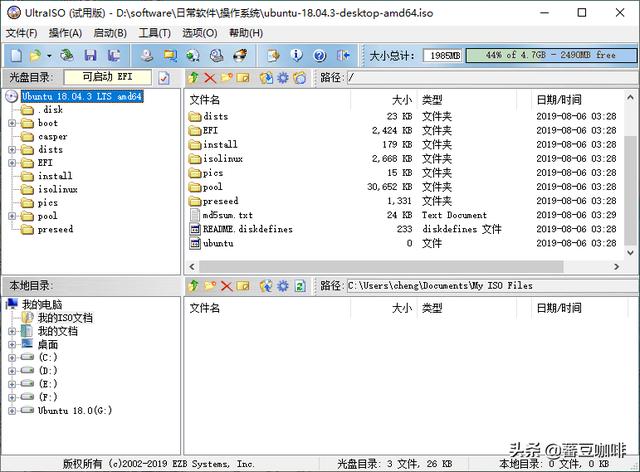Open the 选项(O) menu

point(200,33)
